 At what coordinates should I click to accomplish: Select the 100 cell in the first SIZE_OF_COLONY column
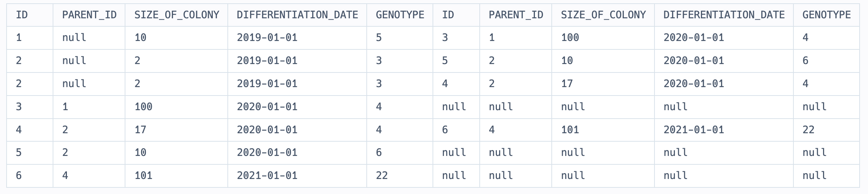point(143,107)
